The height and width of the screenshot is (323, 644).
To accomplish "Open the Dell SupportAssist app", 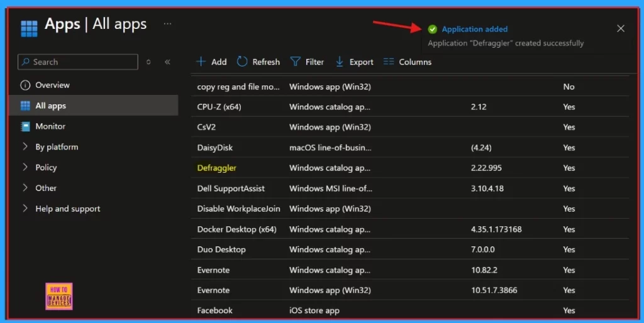I will [x=231, y=189].
